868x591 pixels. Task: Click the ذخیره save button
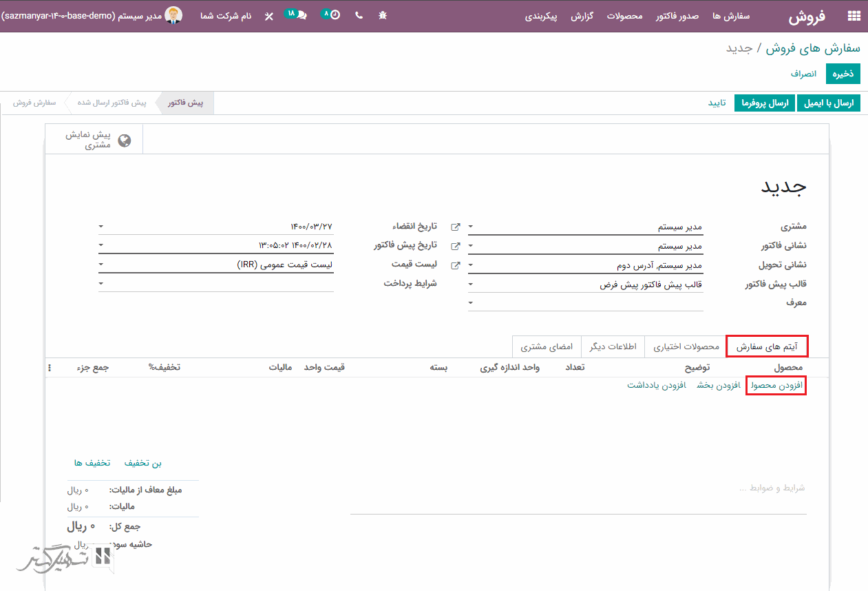point(843,73)
